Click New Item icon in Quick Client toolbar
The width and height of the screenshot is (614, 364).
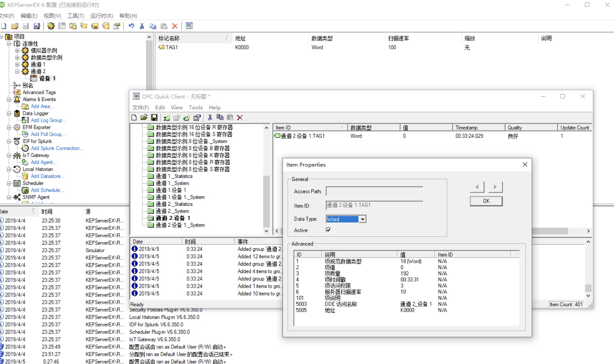click(187, 118)
